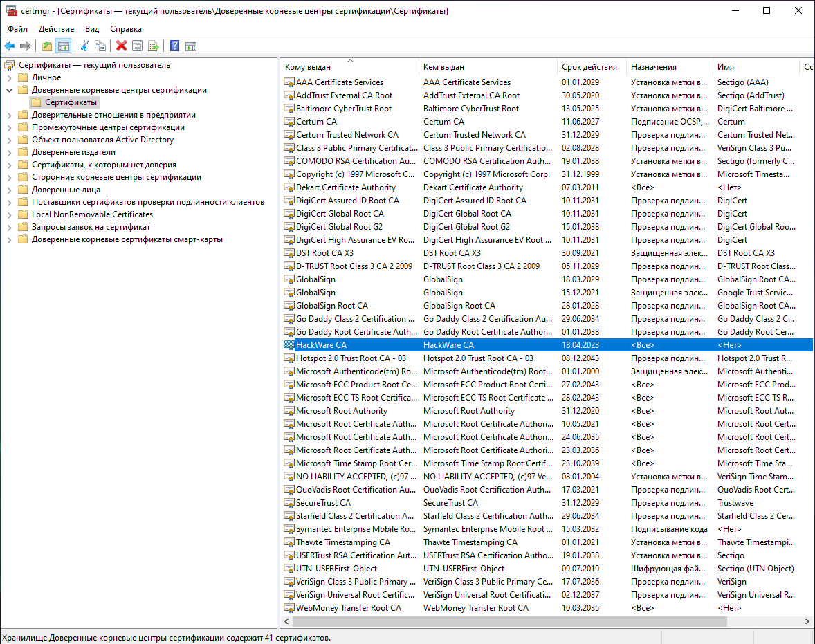815x644 pixels.
Task: Collapse Доверенные корневые центры сертификации node
Action: (x=10, y=90)
